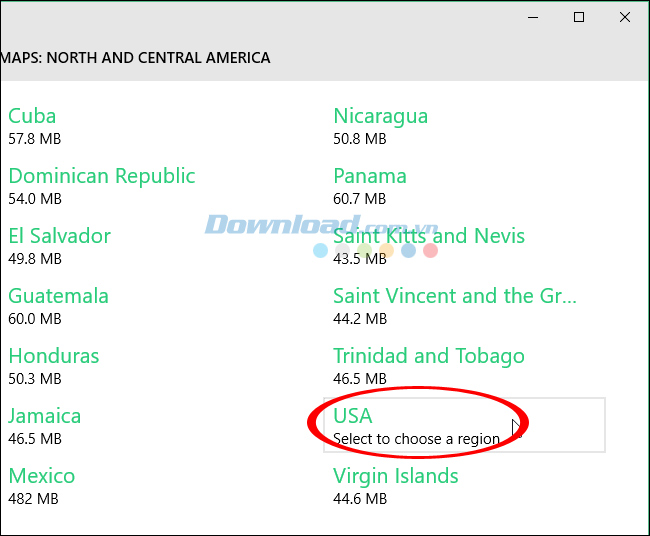
Task: Select the Cuba map download
Action: point(33,116)
